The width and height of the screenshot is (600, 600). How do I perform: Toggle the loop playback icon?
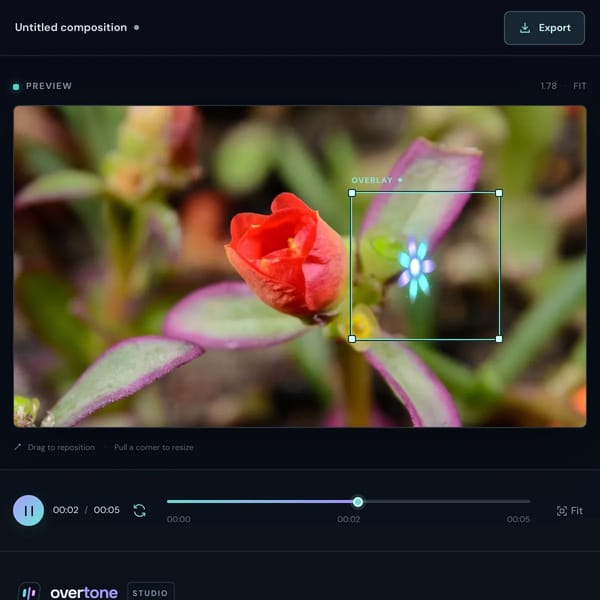[139, 510]
